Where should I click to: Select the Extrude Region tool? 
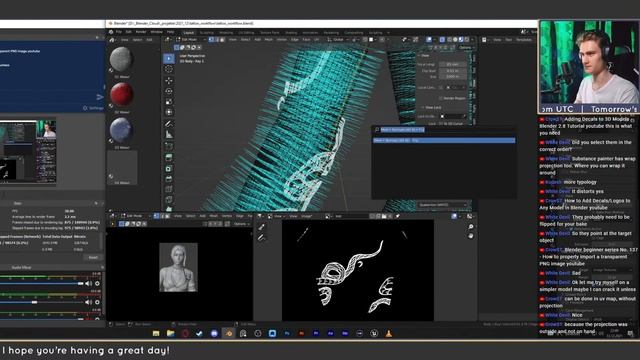coord(169,157)
